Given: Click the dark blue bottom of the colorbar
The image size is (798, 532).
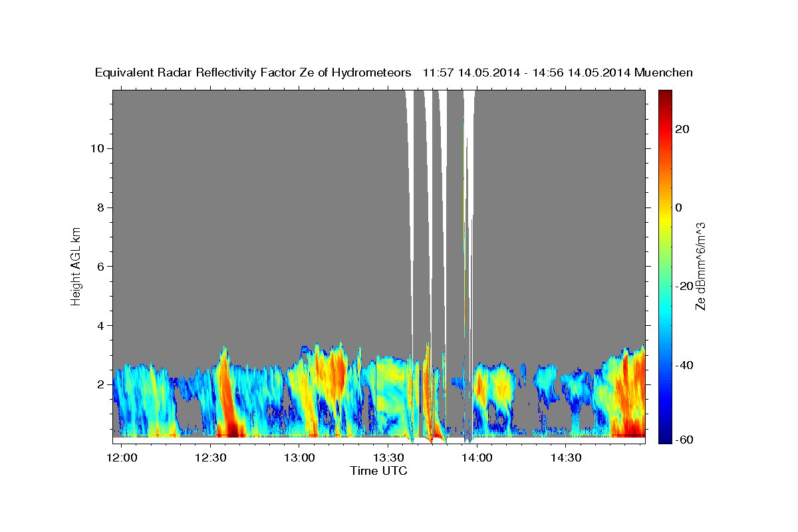Looking at the screenshot, I should pos(665,437).
